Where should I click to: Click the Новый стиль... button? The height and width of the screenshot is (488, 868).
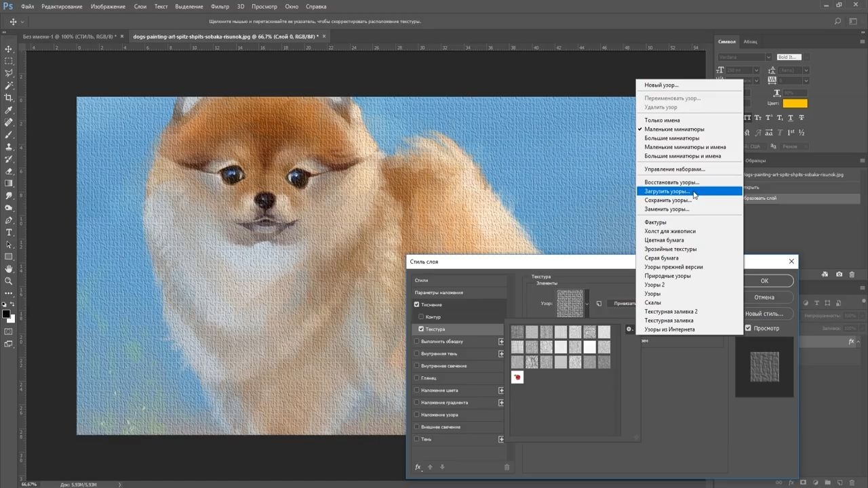(764, 314)
